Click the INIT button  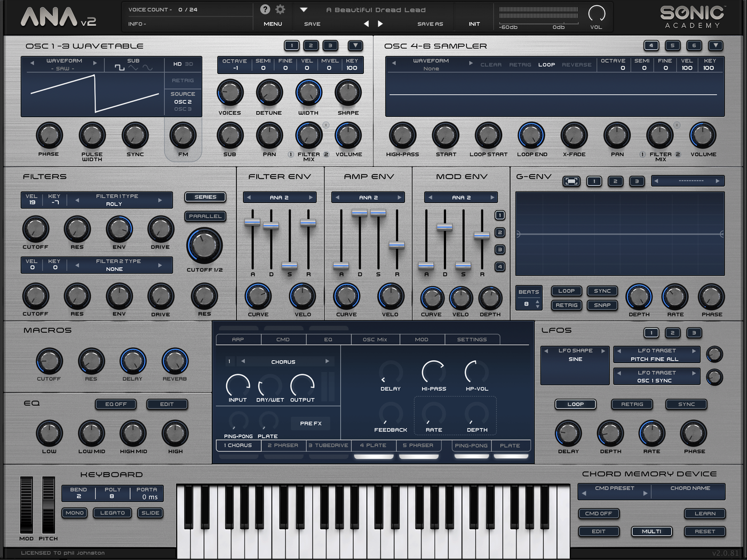coord(474,24)
